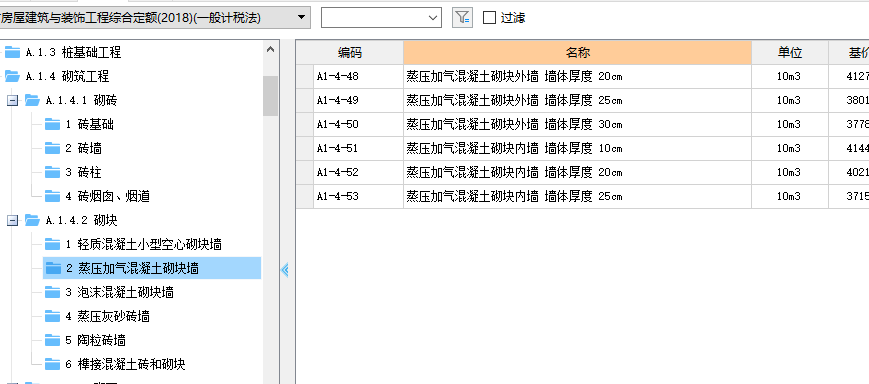Viewport: 869px width, 384px height.
Task: Click the tree scrollbar up arrow
Action: [x=270, y=49]
